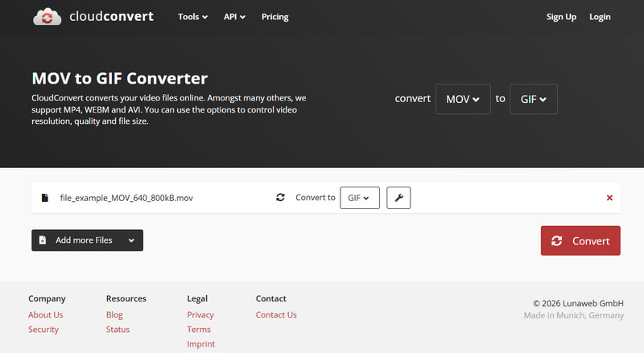Click the Made in Munich, Germany text
Image resolution: width=644 pixels, height=353 pixels.
point(574,315)
